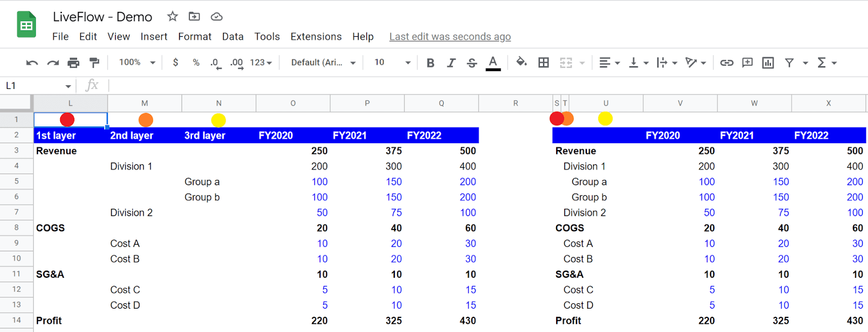Image resolution: width=868 pixels, height=332 pixels.
Task: Check the cloud document status icon
Action: pyautogui.click(x=216, y=16)
